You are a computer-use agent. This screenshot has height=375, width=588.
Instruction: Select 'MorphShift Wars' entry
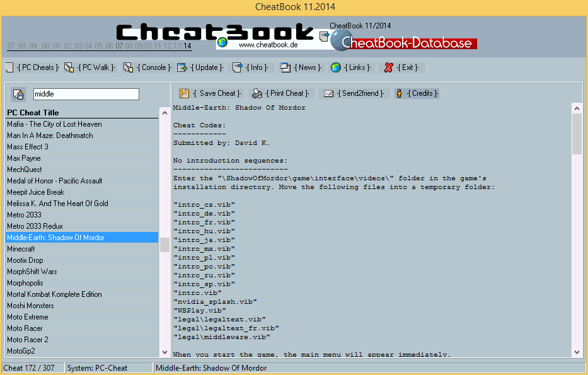82,272
